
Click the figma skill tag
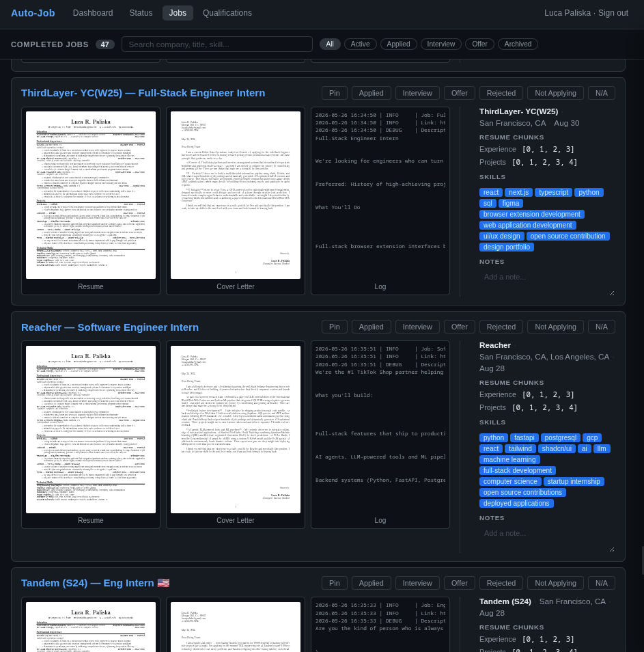point(511,204)
